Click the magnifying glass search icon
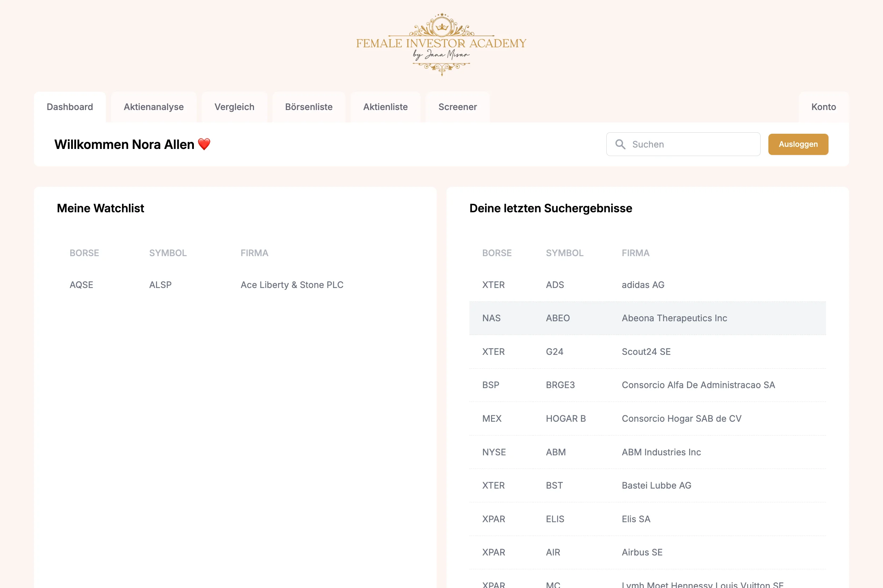The image size is (883, 588). 620,144
